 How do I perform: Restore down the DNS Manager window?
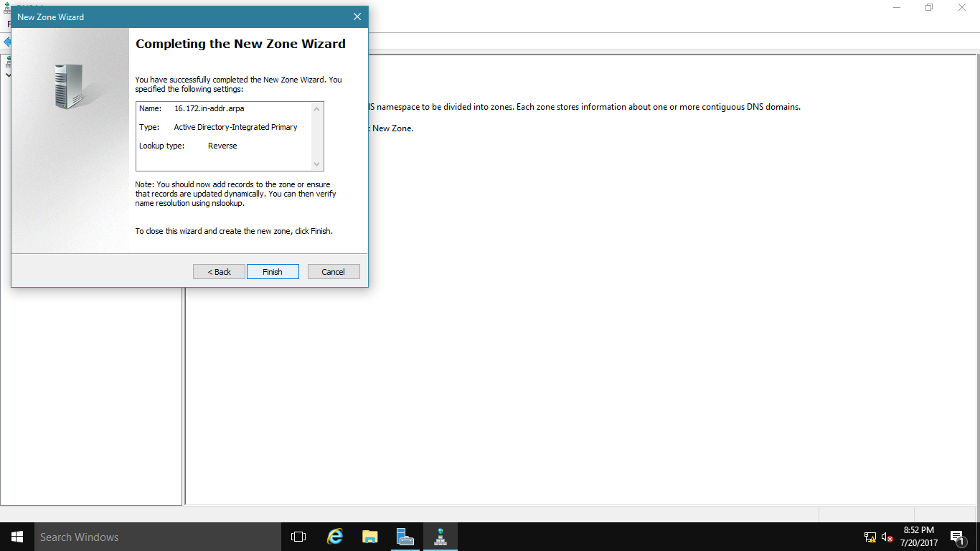929,7
